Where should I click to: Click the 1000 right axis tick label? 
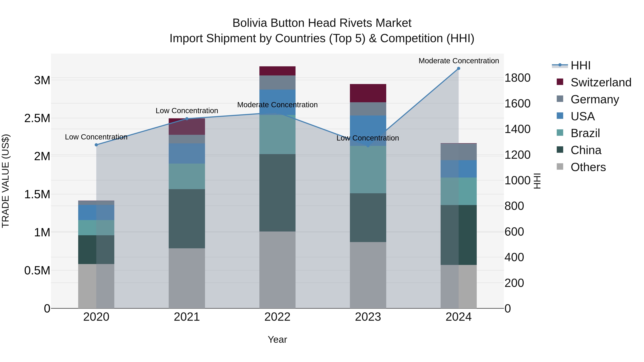click(x=518, y=180)
